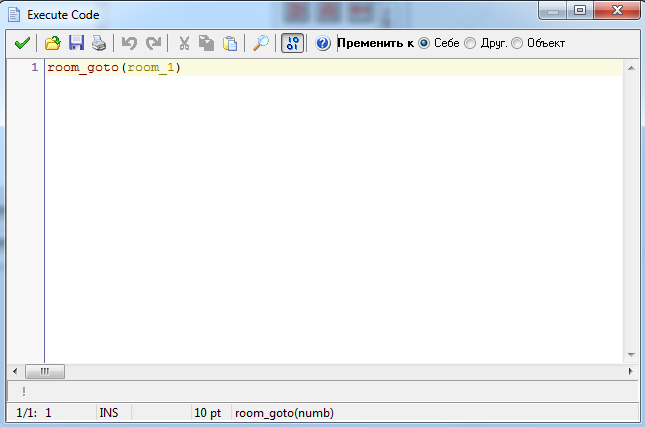Click horizontal scrollbar left arrow

pyautogui.click(x=15, y=371)
